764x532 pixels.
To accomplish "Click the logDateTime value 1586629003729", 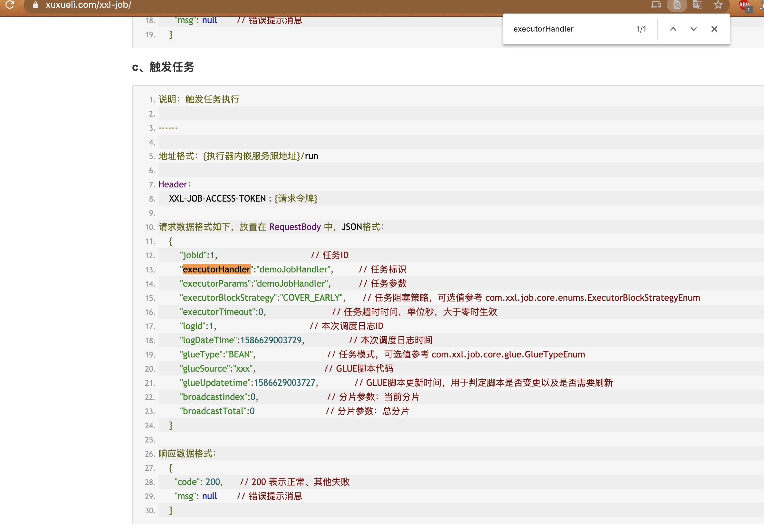I will [271, 340].
